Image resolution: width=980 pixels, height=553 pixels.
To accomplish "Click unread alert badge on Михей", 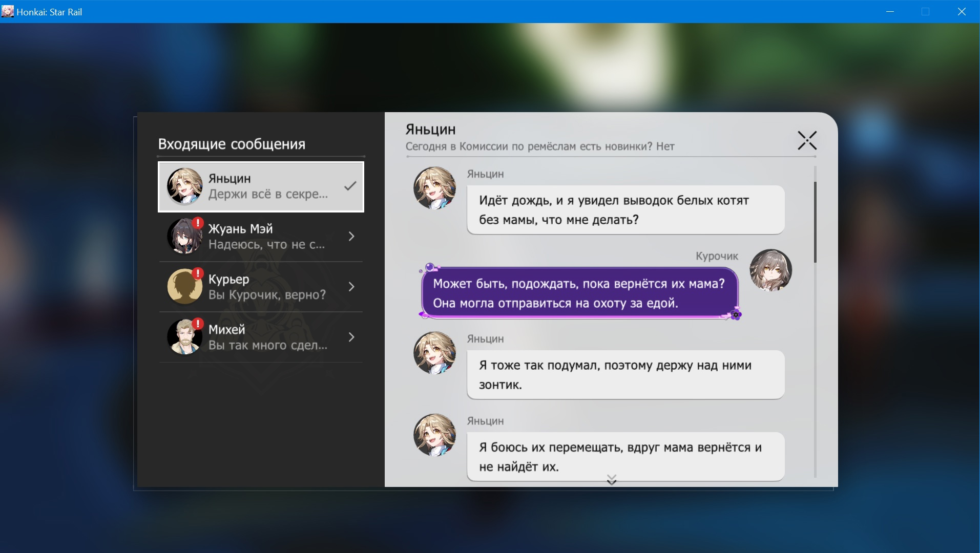I will [x=198, y=324].
